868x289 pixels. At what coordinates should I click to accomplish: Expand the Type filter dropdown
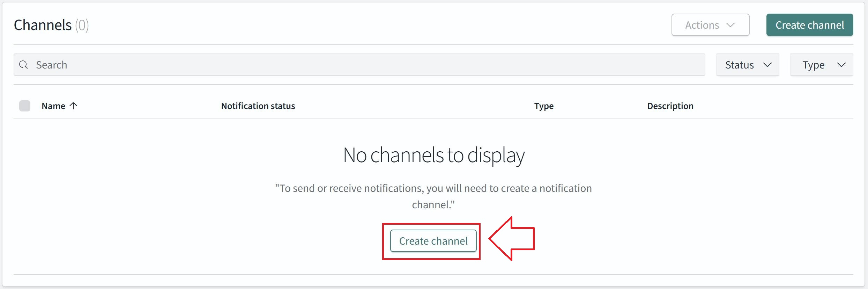pos(821,65)
